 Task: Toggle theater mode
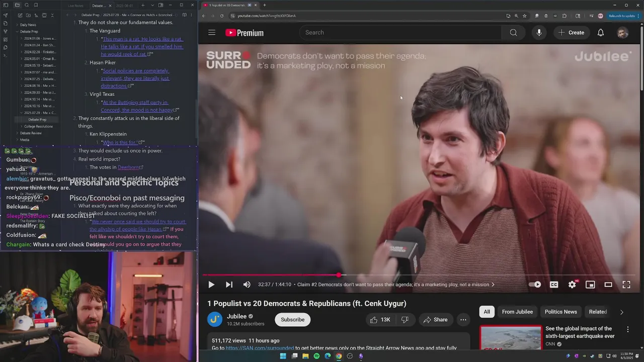coord(608,285)
